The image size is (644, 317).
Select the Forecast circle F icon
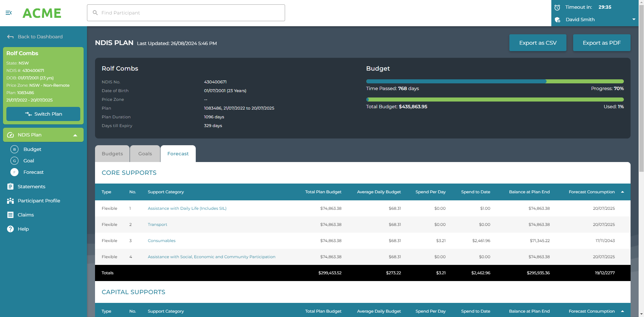[x=14, y=172]
